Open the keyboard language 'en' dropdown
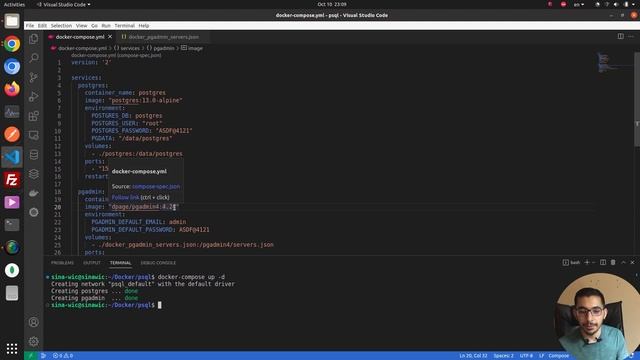 click(579, 4)
